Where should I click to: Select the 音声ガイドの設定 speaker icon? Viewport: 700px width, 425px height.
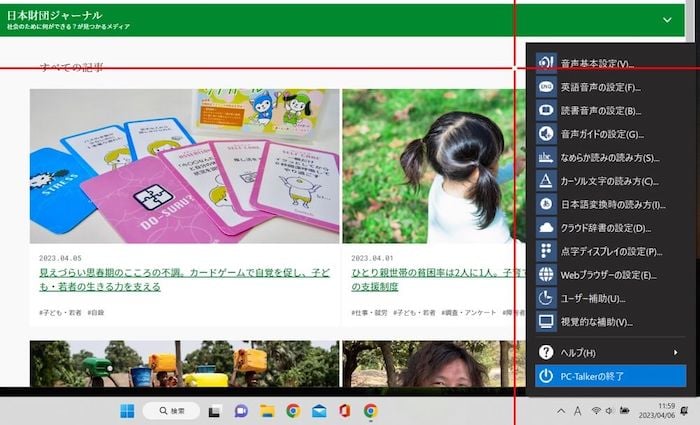pyautogui.click(x=546, y=134)
